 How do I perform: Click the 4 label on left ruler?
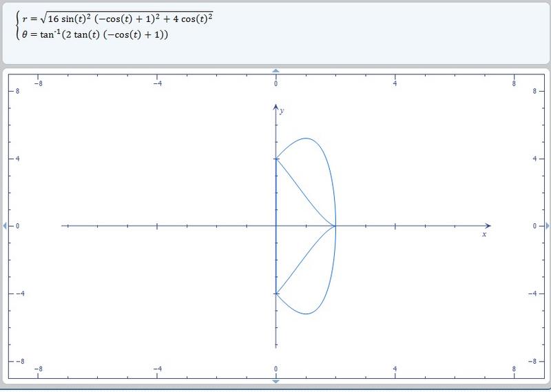tap(18, 159)
